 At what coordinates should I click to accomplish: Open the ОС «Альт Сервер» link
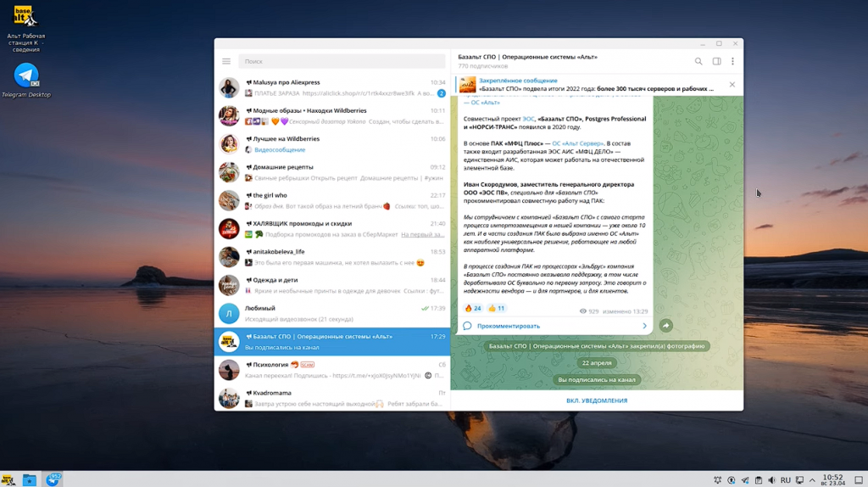point(577,143)
